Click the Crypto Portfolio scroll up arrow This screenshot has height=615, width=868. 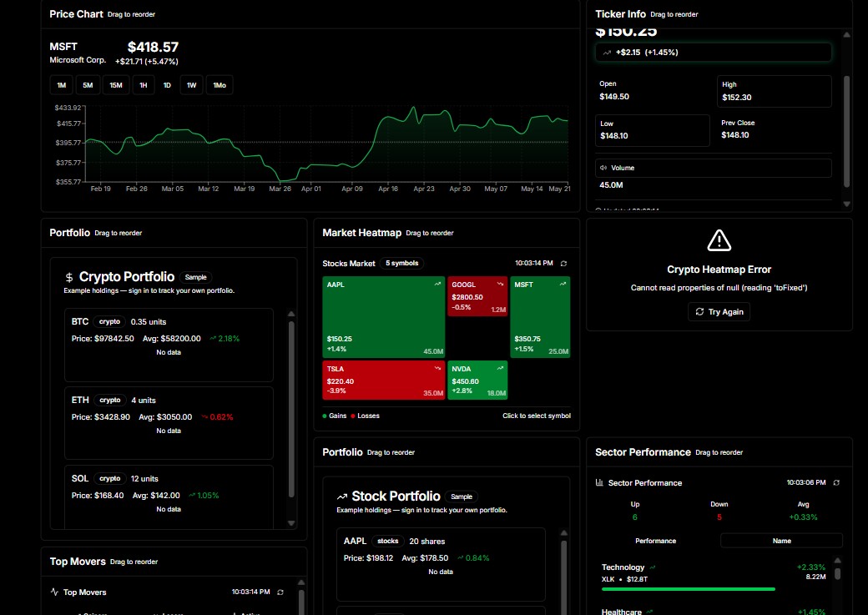point(291,314)
